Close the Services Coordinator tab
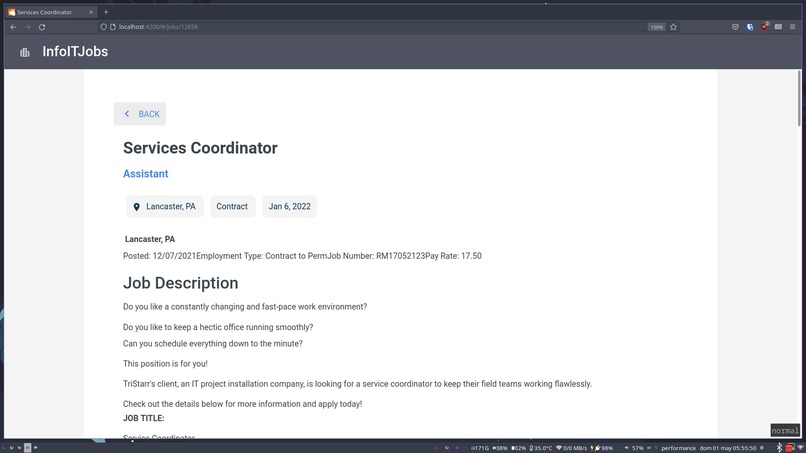Viewport: 806px width, 453px height. tap(91, 12)
